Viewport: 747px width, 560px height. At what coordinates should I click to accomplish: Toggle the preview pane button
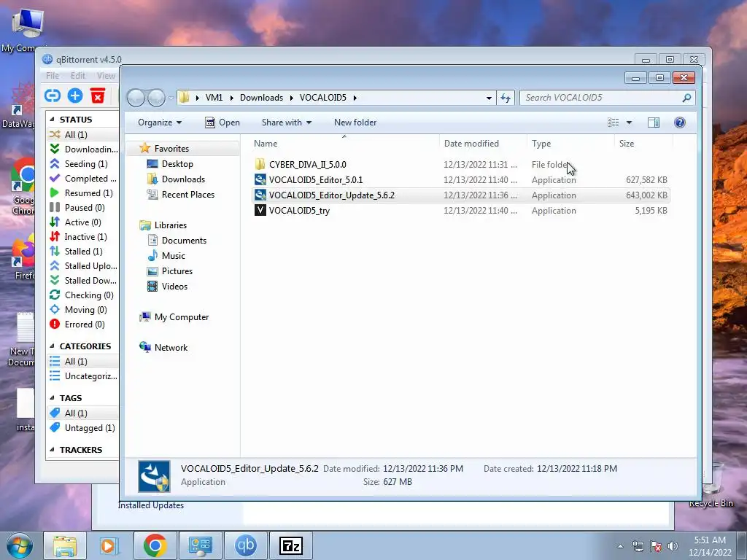654,122
